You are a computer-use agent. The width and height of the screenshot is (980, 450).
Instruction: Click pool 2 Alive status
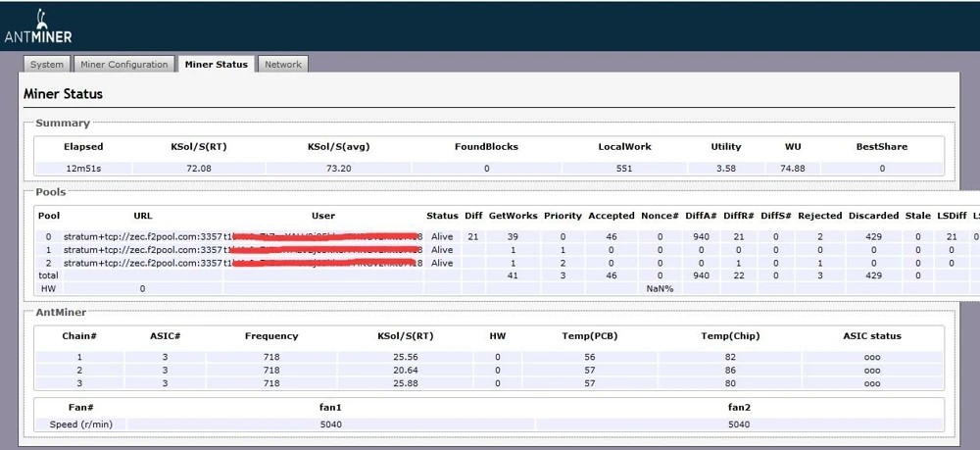[x=442, y=263]
